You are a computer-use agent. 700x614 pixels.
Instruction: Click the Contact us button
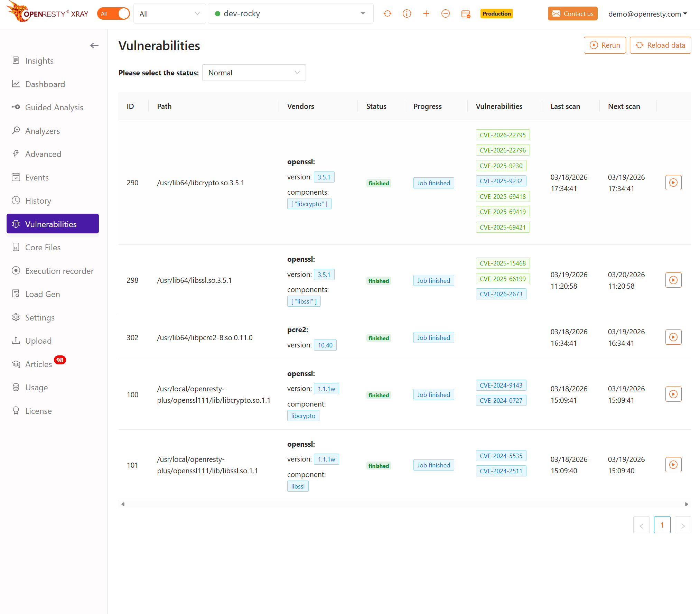click(572, 14)
